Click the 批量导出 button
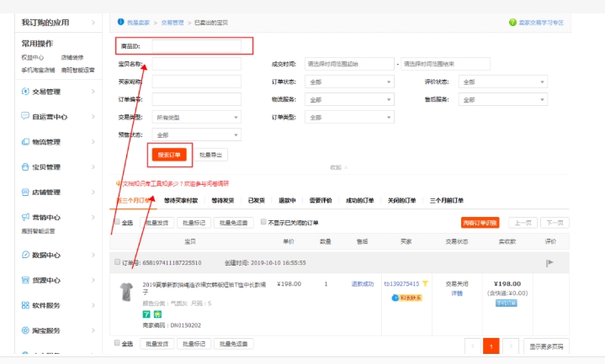Screen dimensions: 605x364 (210, 155)
